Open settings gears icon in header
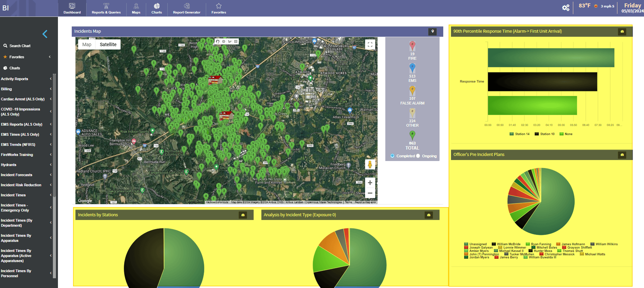Viewport: 644px width, 288px height. (566, 8)
